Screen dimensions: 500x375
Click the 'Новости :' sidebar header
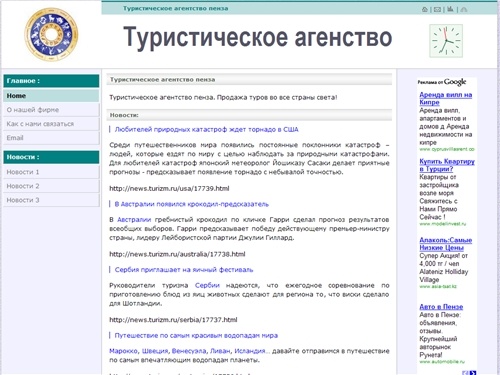(51, 157)
